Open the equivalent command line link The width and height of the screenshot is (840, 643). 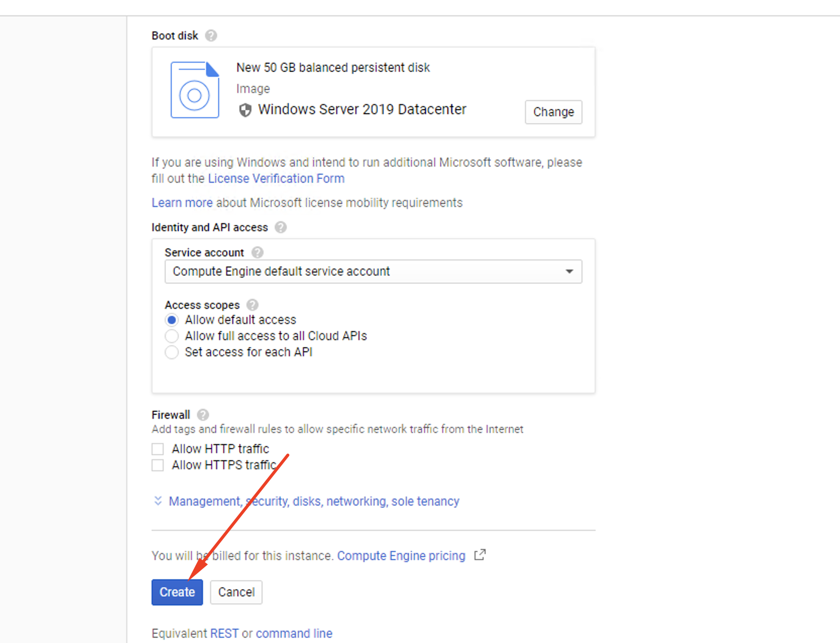click(x=294, y=633)
